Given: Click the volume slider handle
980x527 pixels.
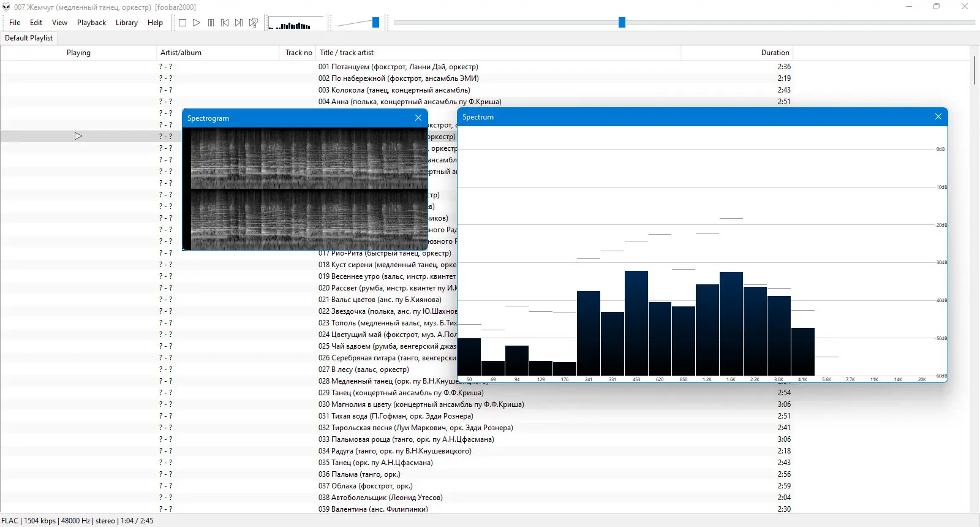Looking at the screenshot, I should pos(375,23).
